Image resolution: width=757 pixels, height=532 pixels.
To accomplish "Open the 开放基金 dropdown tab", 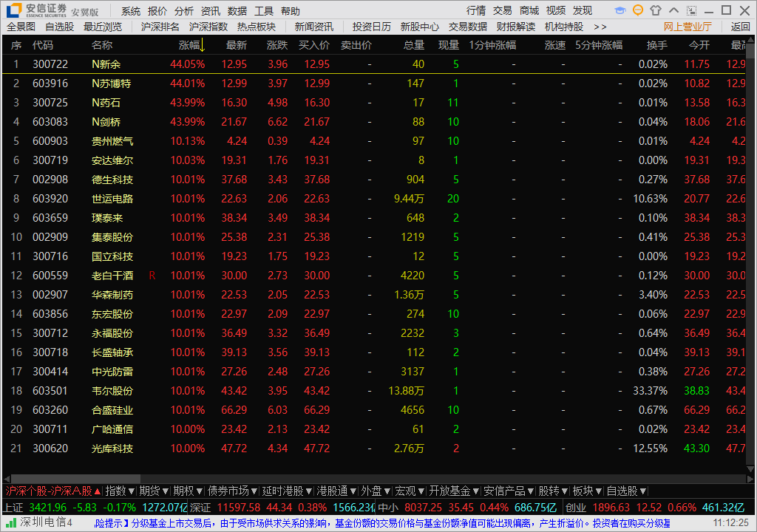I will coord(454,491).
